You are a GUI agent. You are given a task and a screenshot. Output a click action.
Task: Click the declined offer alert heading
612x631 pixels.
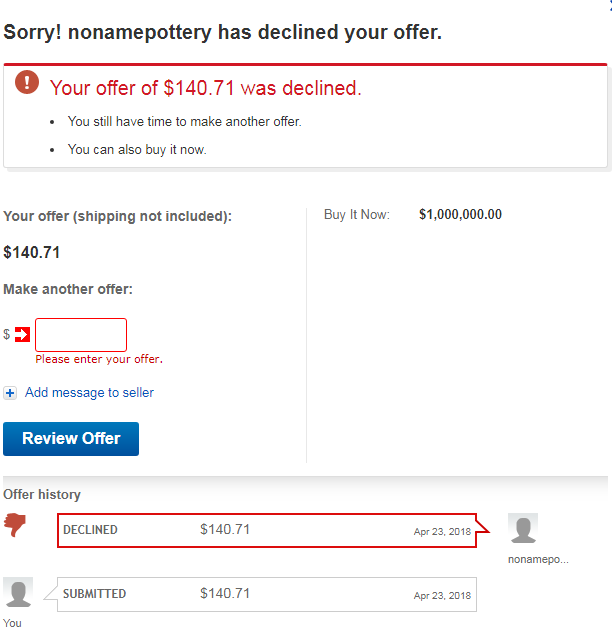[x=206, y=88]
